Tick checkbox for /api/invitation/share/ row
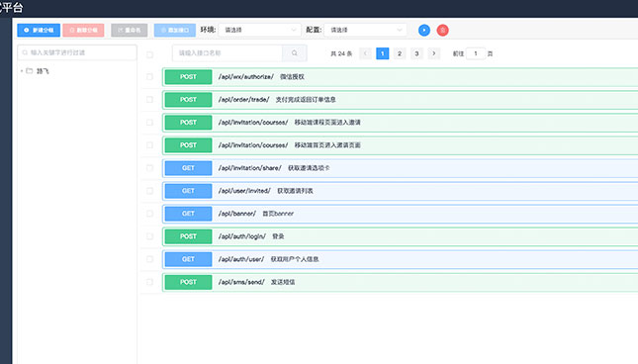Viewport: 638px width, 364px height. click(149, 168)
